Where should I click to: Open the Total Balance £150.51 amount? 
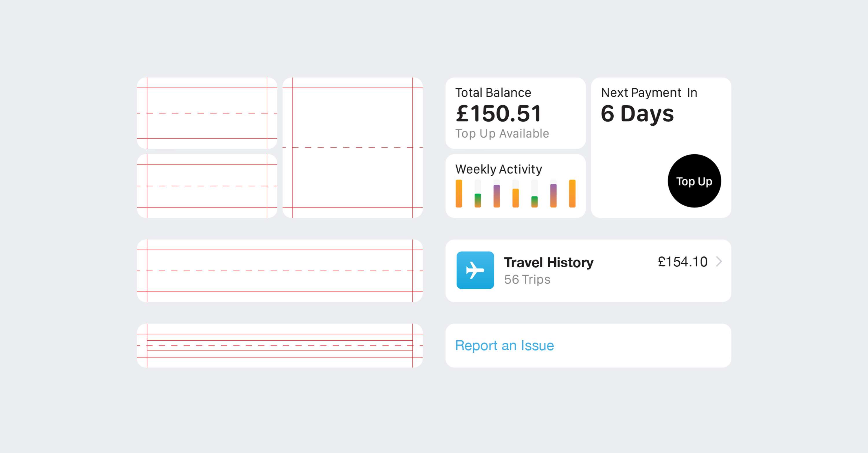pos(498,113)
